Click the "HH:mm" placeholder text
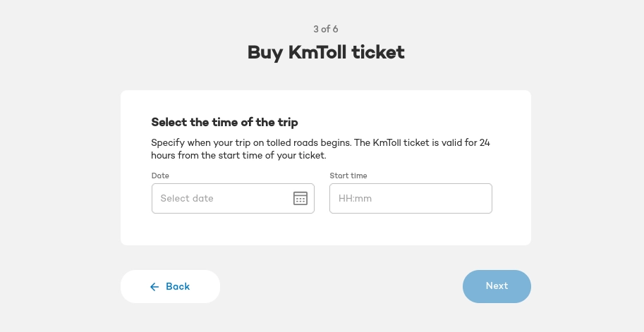644x332 pixels. pyautogui.click(x=355, y=198)
